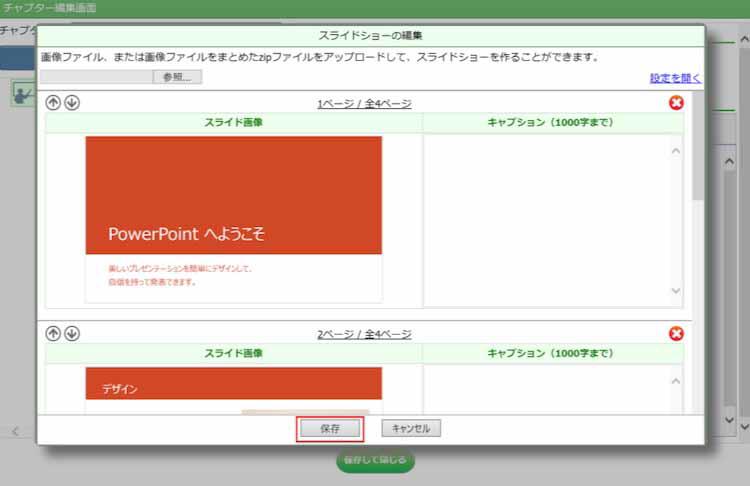This screenshot has width=750, height=486.
Task: Open the 設定を開く link
Action: pyautogui.click(x=675, y=78)
